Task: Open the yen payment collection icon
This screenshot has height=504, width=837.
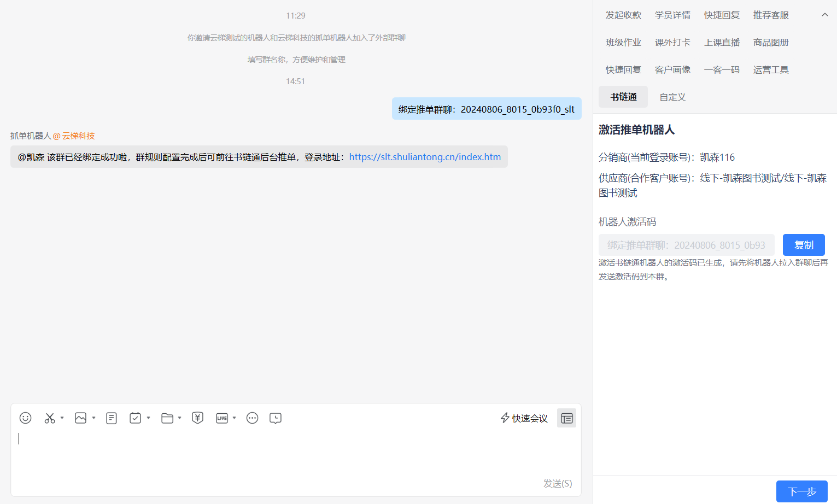Action: tap(198, 418)
